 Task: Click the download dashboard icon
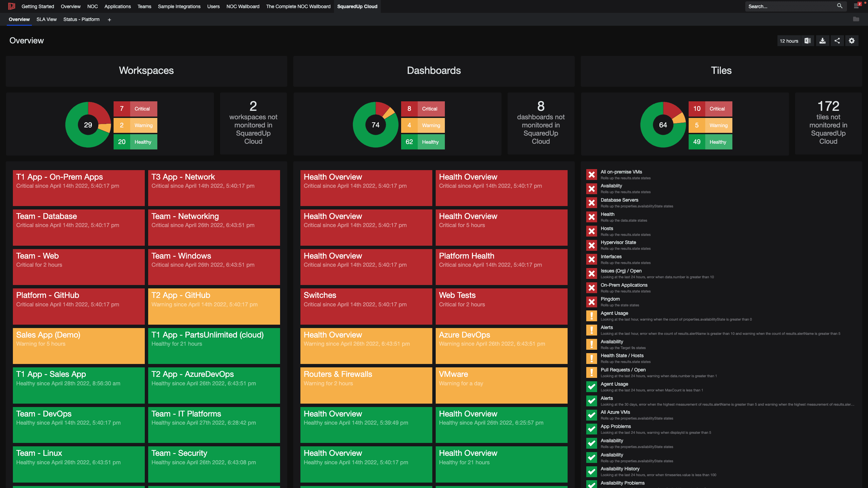click(x=823, y=41)
